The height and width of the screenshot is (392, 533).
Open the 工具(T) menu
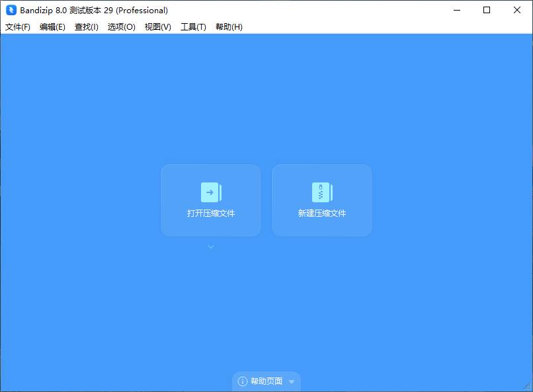coord(193,27)
